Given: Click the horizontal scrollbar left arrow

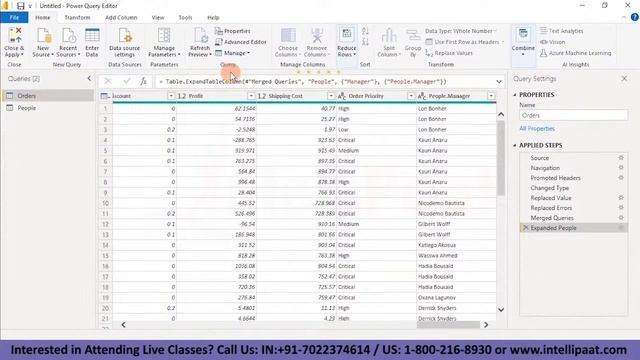Looking at the screenshot, I should click(123, 325).
